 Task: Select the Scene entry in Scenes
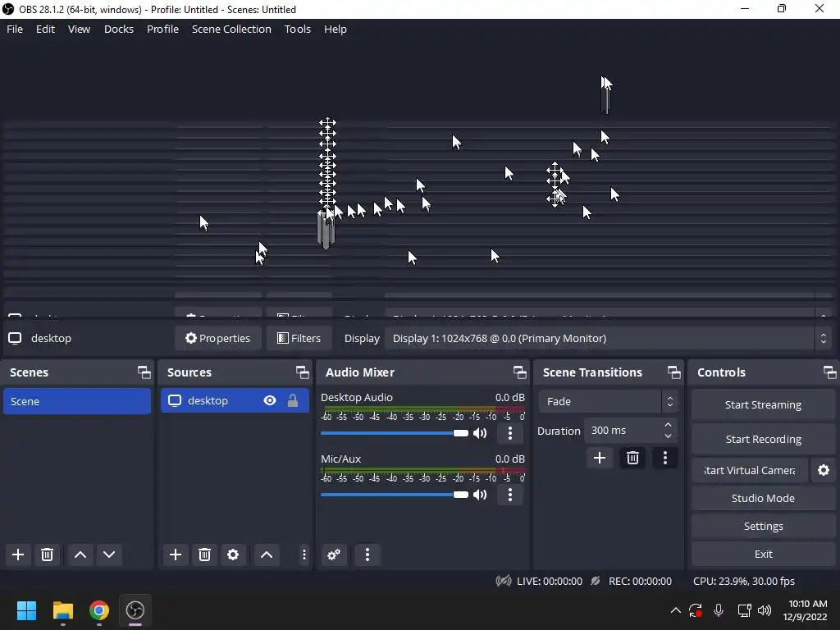tap(77, 401)
